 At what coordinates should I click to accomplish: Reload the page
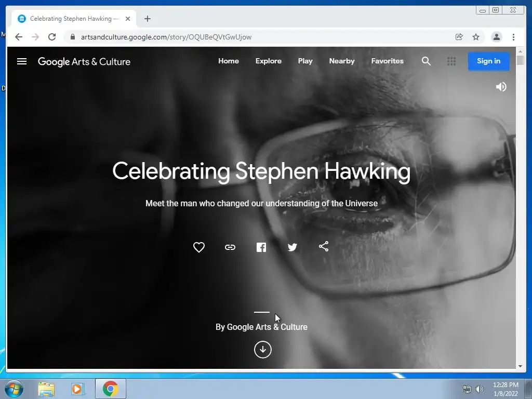52,37
